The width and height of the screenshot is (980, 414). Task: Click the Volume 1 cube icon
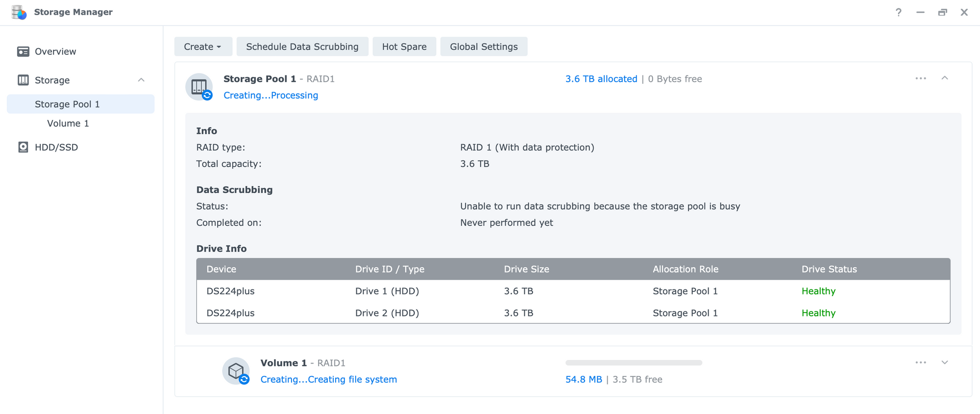click(x=236, y=371)
